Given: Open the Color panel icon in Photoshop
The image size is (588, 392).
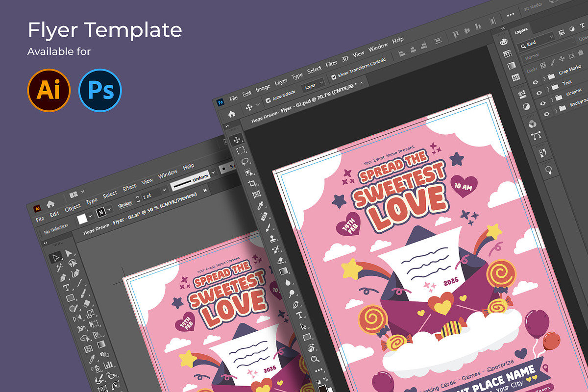Looking at the screenshot, I should tap(504, 42).
